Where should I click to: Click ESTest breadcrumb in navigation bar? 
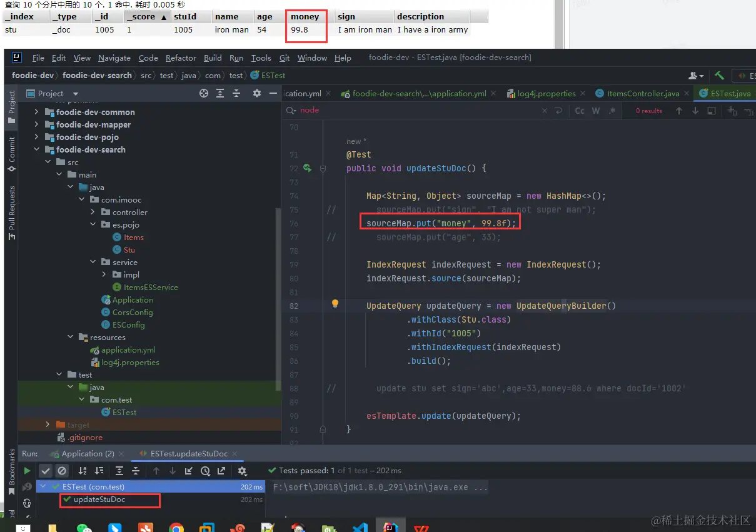click(268, 75)
